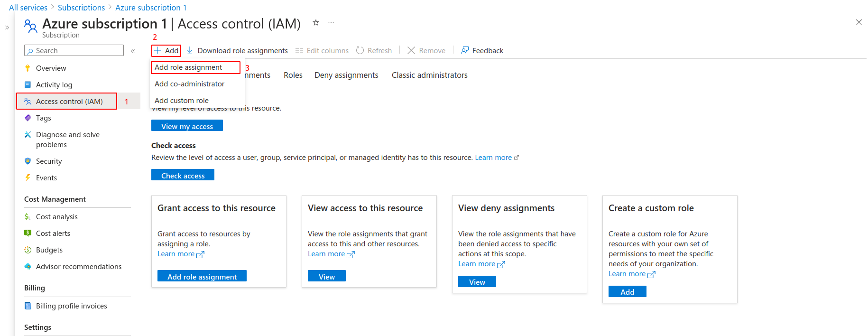Go to All services breadcrumb
The image size is (868, 336).
[x=28, y=7]
